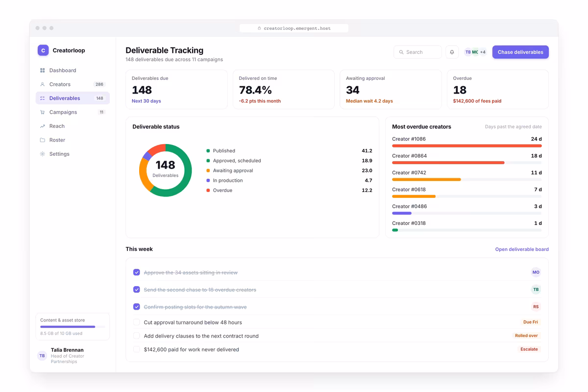Click the Settings gear icon
Image resolution: width=588 pixels, height=392 pixels.
[x=43, y=154]
